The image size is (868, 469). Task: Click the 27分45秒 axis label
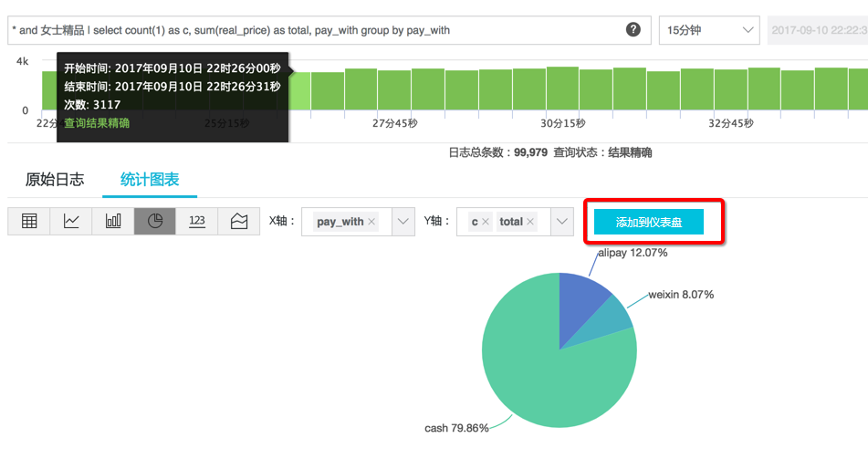point(394,123)
